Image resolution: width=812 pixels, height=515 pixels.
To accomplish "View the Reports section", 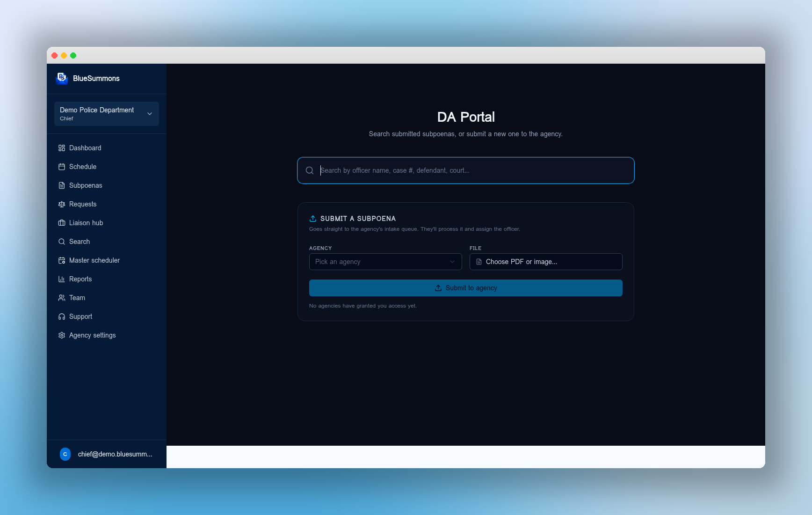I will tap(107, 279).
